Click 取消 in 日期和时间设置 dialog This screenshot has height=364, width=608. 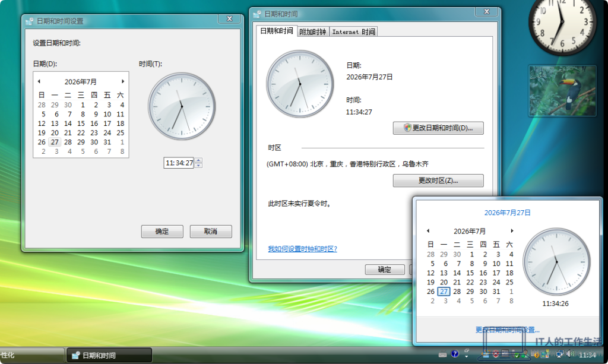211,232
